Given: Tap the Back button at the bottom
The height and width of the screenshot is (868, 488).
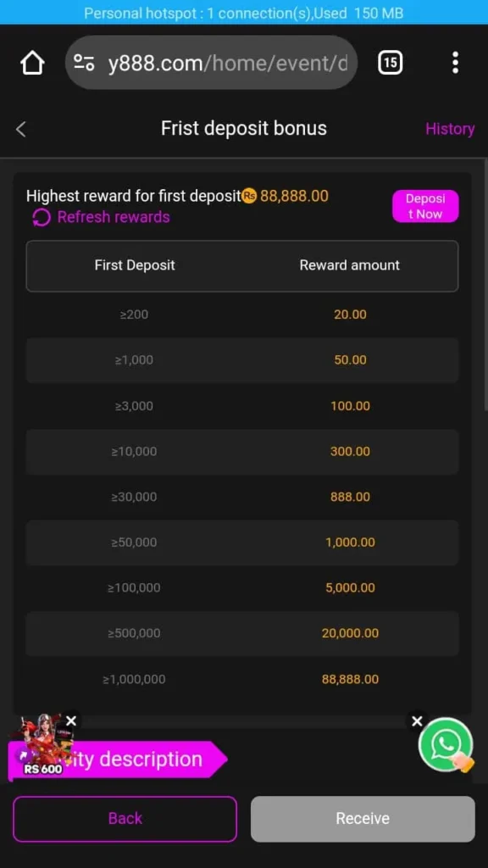Looking at the screenshot, I should (x=125, y=818).
